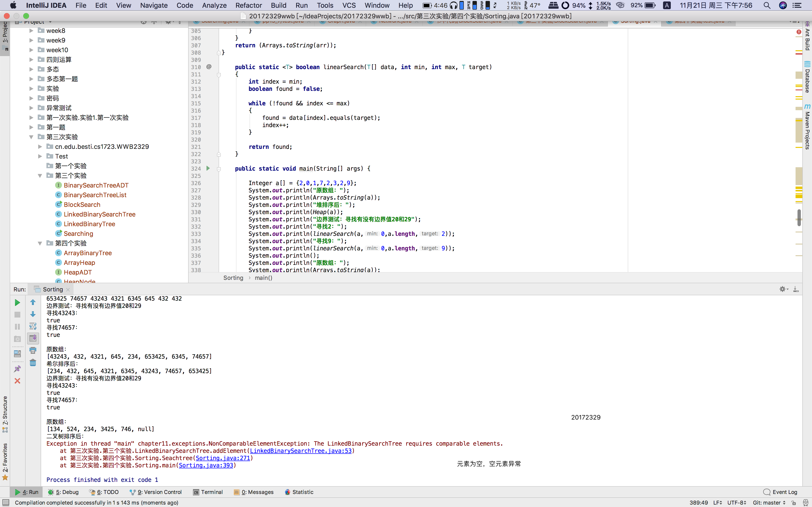812x507 pixels.
Task: Open the Database side panel
Action: coord(807,77)
